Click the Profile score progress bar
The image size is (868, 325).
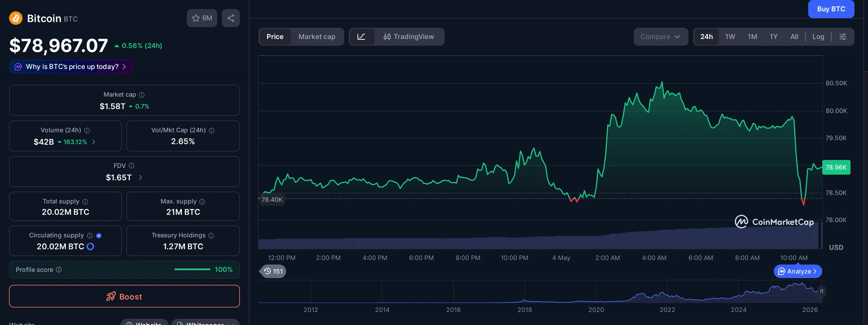192,269
